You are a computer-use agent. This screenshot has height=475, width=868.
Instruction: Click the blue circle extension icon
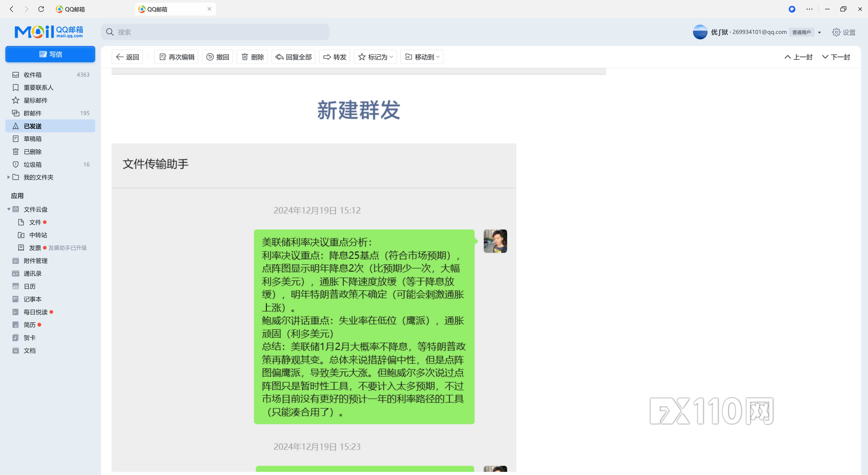pyautogui.click(x=792, y=9)
